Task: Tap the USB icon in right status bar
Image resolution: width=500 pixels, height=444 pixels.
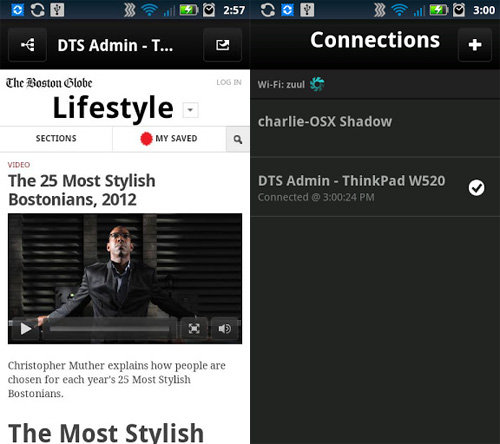Action: [307, 10]
